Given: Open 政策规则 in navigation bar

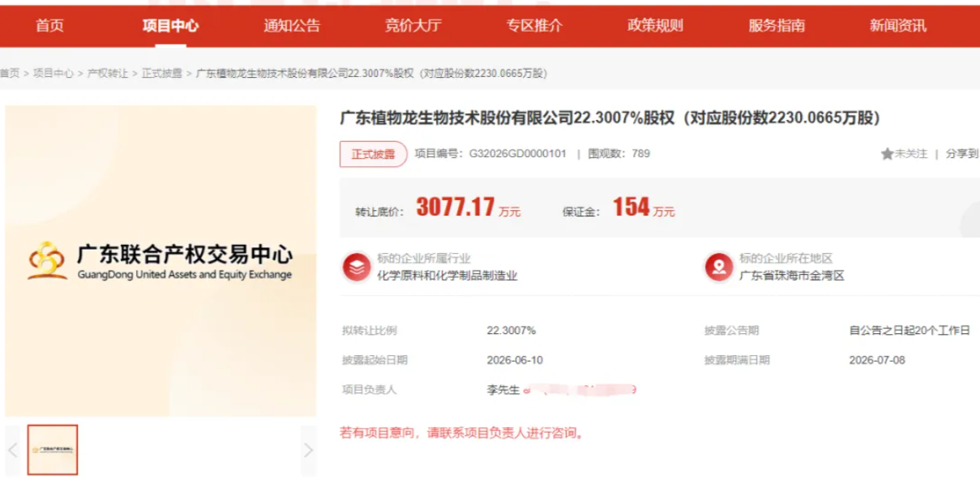Looking at the screenshot, I should click(x=655, y=26).
